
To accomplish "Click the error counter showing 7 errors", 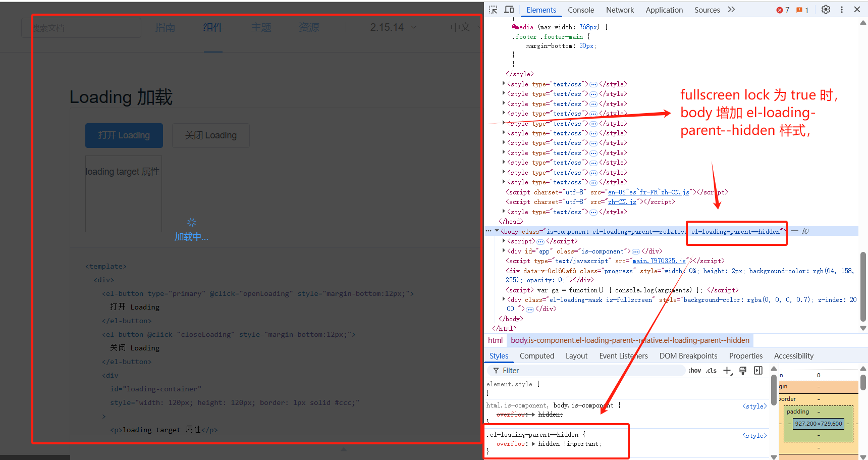I will coord(782,10).
